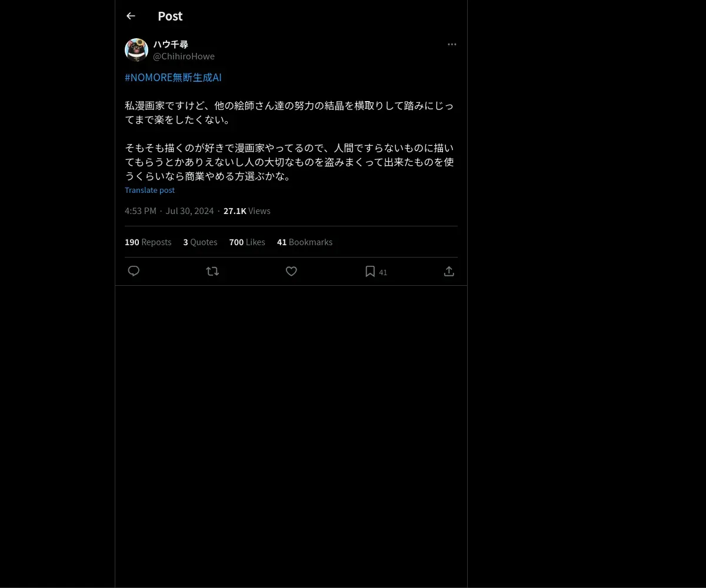Bookmark the post with the bookmark icon
Image resolution: width=706 pixels, height=588 pixels.
370,271
